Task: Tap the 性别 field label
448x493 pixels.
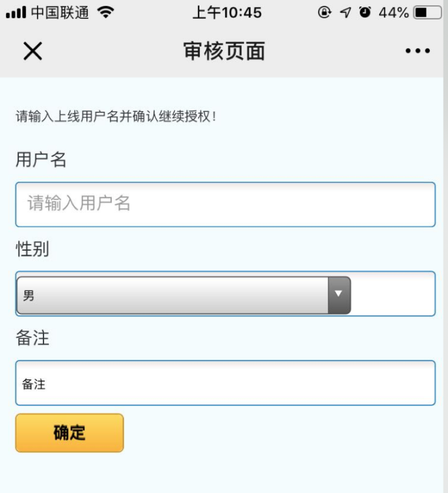Action: [32, 249]
